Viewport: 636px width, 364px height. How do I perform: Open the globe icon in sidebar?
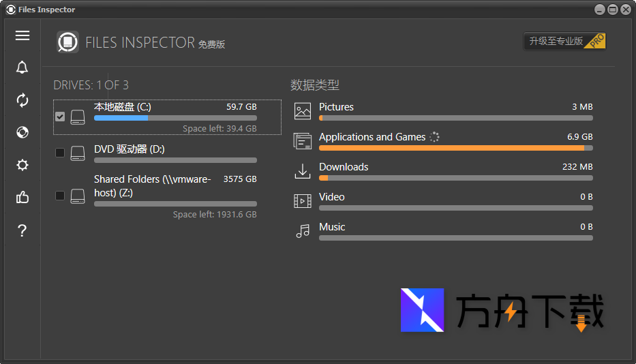(22, 132)
